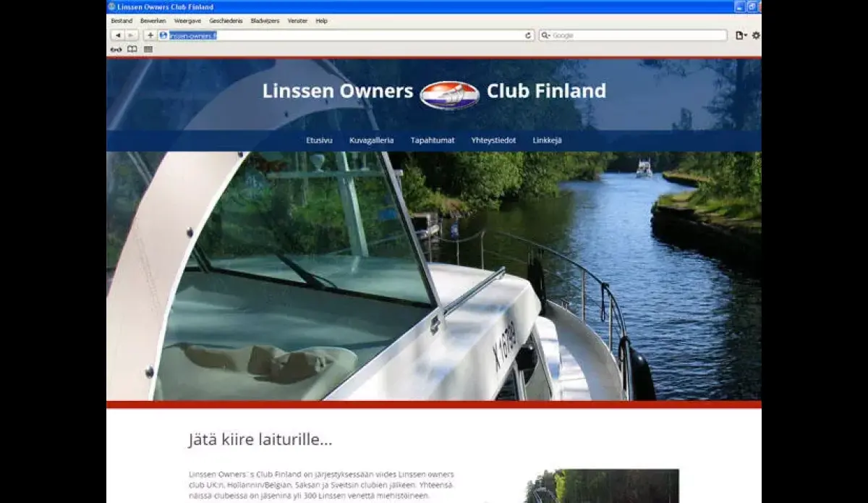Go to the Etusivu page
The image size is (868, 503).
point(319,140)
